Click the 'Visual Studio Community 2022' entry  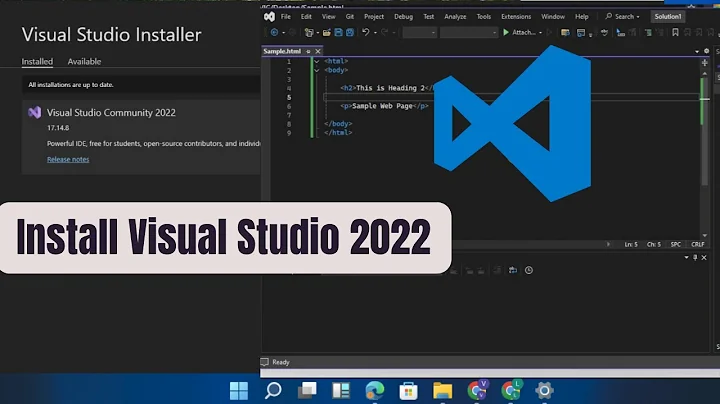tap(111, 112)
